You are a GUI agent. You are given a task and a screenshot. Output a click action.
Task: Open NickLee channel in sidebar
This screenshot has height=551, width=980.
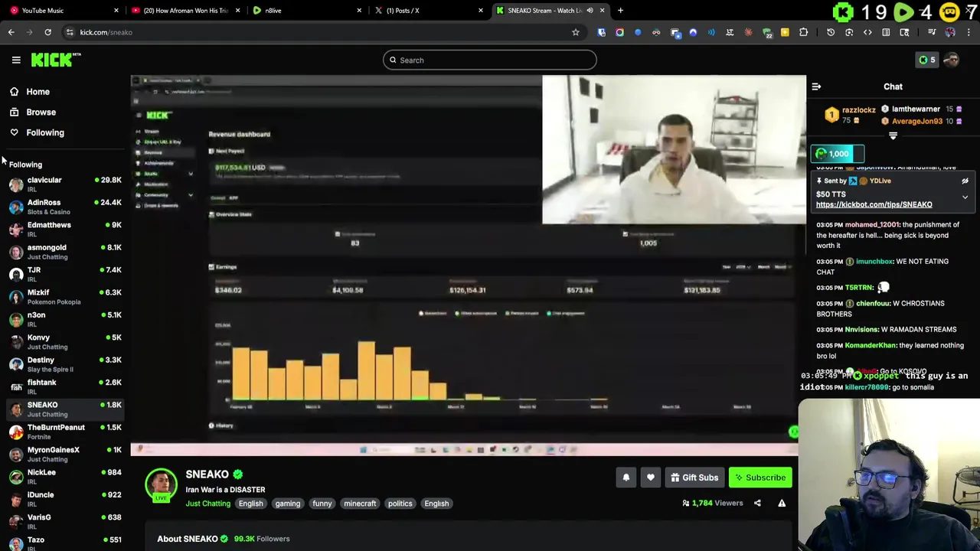tap(65, 476)
